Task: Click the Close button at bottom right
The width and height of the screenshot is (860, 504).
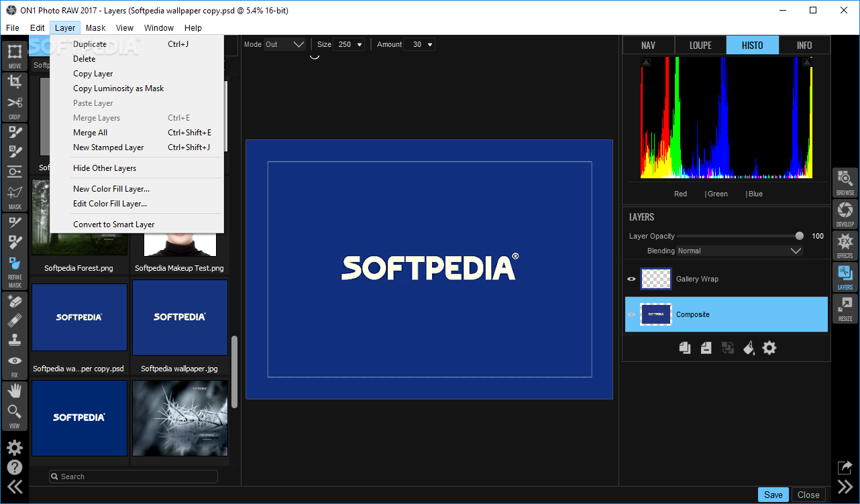Action: pyautogui.click(x=808, y=495)
